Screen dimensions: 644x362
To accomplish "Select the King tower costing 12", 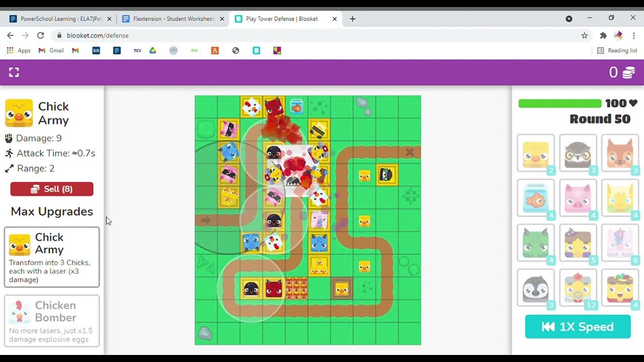I will (578, 288).
